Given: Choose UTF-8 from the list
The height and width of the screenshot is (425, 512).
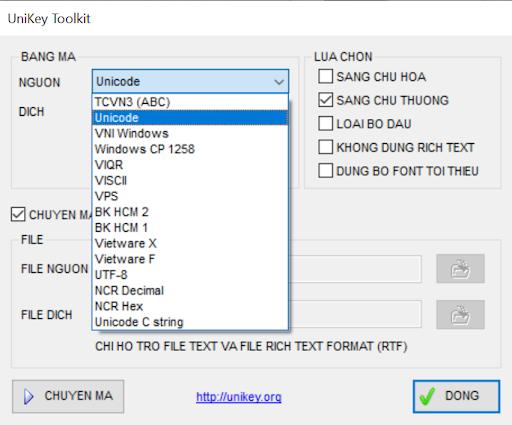Looking at the screenshot, I should pos(190,275).
